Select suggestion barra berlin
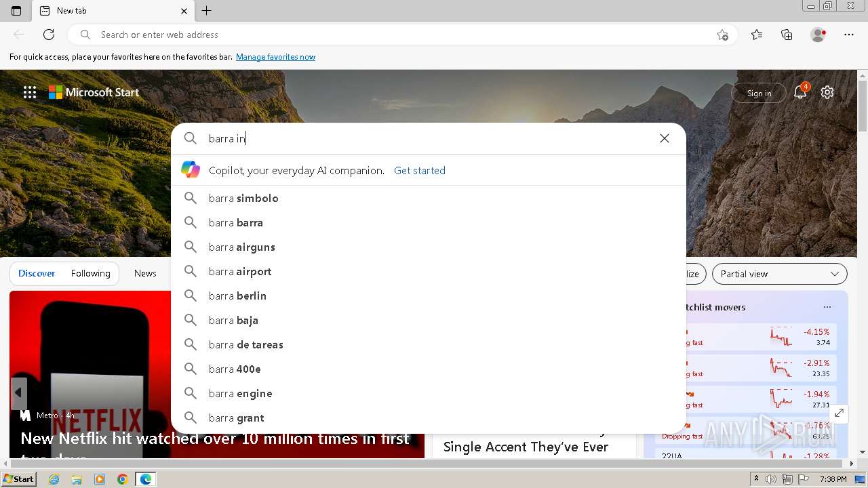The height and width of the screenshot is (488, 868). click(429, 296)
